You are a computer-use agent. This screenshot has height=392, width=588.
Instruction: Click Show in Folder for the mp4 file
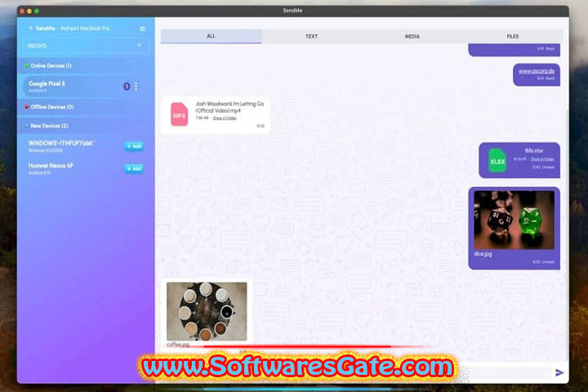(225, 118)
